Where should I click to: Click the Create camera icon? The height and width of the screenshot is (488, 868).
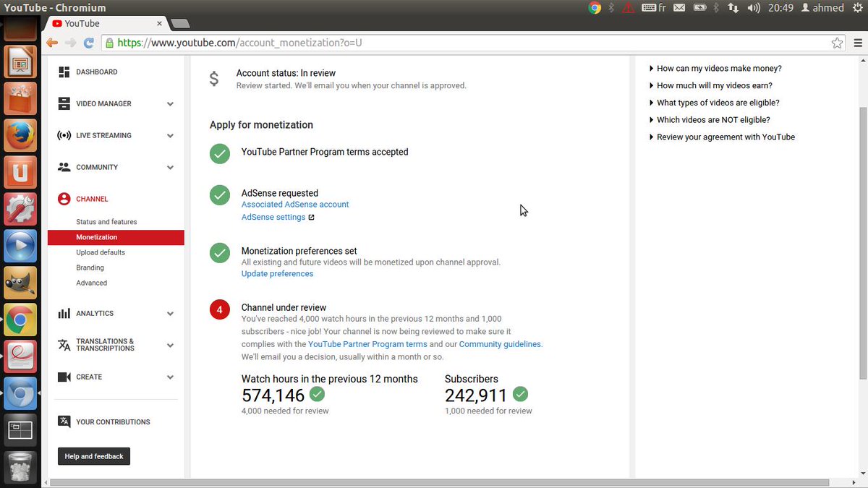(x=64, y=377)
